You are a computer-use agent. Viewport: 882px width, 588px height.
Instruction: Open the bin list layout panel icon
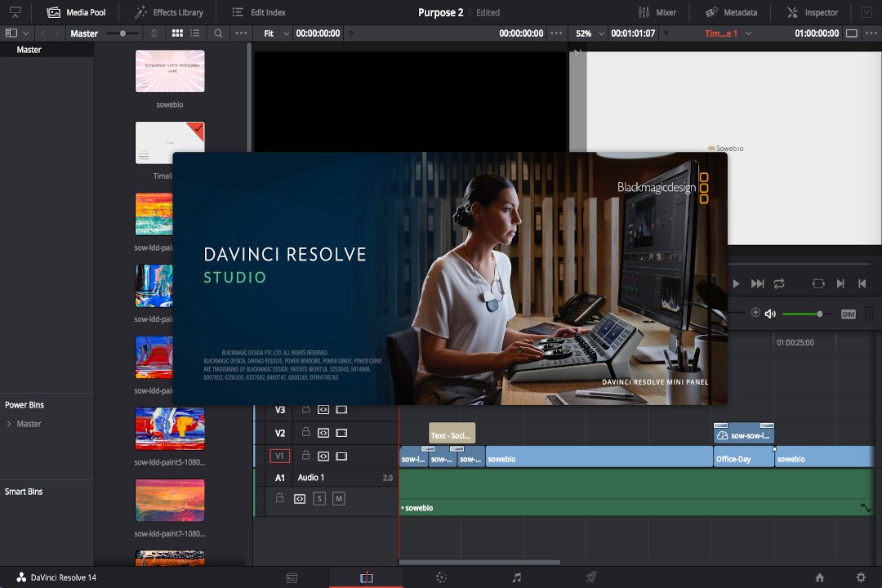pos(11,33)
